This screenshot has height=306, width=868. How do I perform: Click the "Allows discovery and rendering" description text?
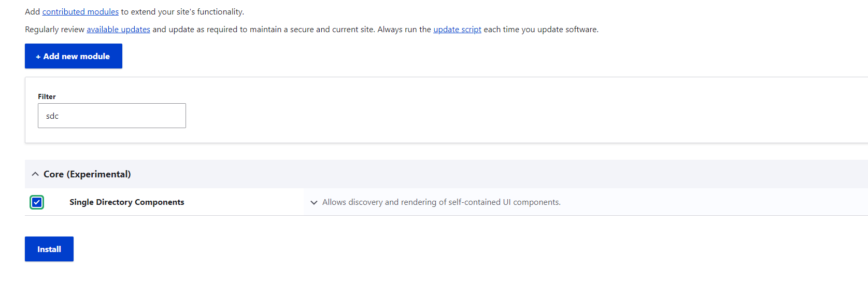[441, 202]
